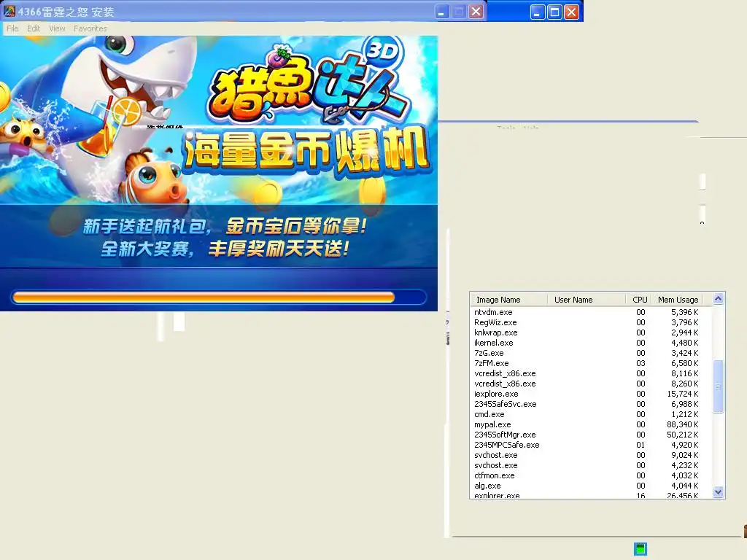Sort processes by User Name column
The image size is (747, 560).
(586, 300)
